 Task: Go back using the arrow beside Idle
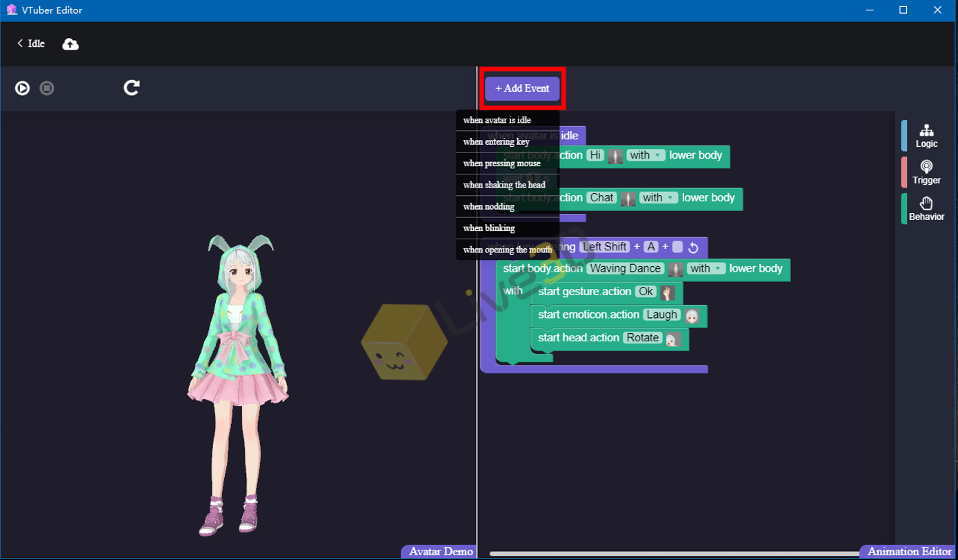pyautogui.click(x=19, y=43)
